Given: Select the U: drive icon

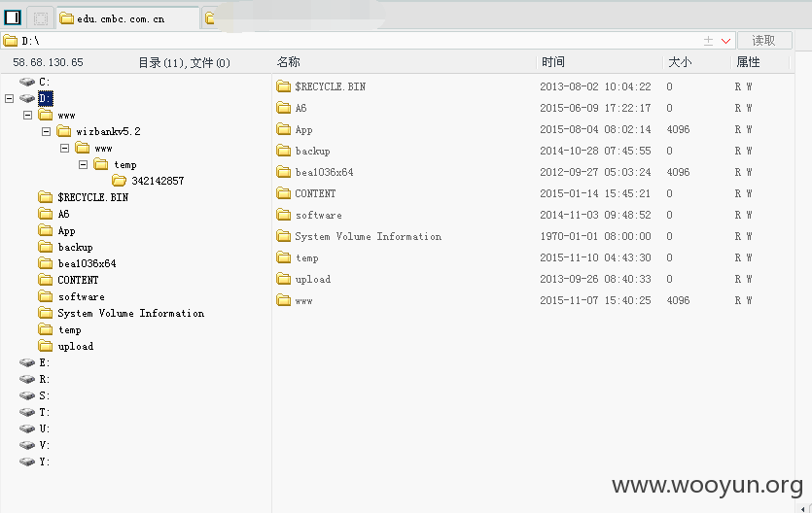Looking at the screenshot, I should (x=27, y=428).
